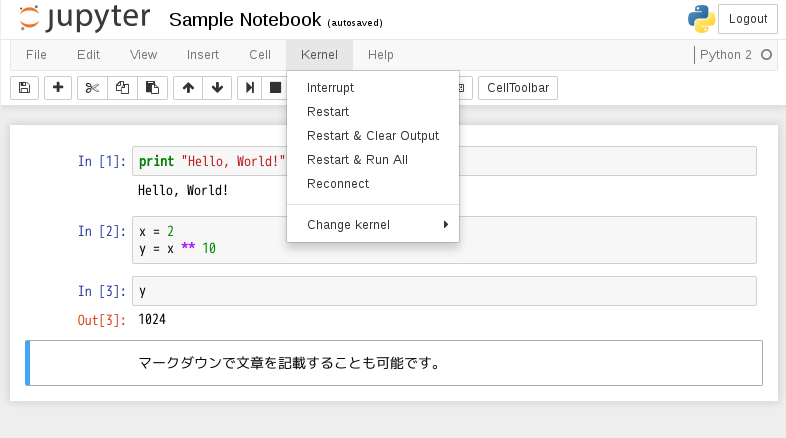Insert a new cell with plus icon

click(58, 88)
